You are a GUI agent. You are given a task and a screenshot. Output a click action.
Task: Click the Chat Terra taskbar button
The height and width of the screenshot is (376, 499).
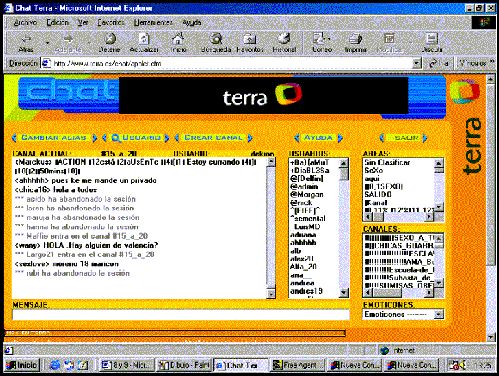tap(241, 365)
